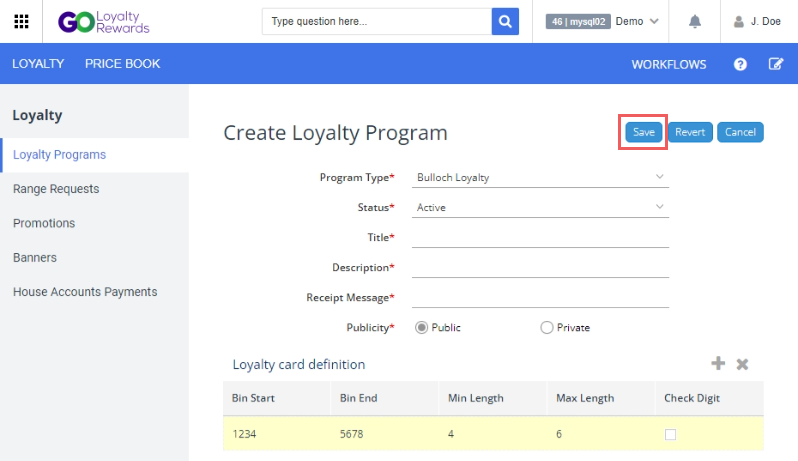This screenshot has height=461, width=798.
Task: Go to Promotions in the sidebar
Action: pos(44,223)
